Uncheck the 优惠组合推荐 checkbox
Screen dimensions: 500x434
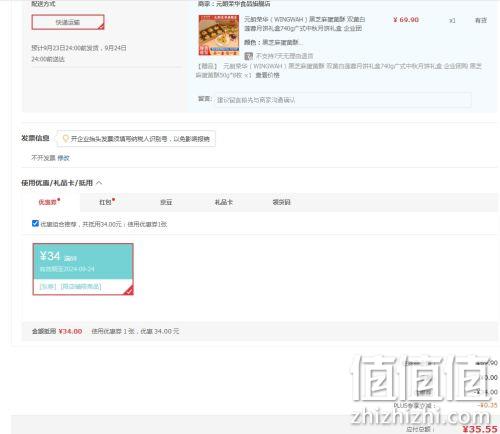pyautogui.click(x=35, y=223)
